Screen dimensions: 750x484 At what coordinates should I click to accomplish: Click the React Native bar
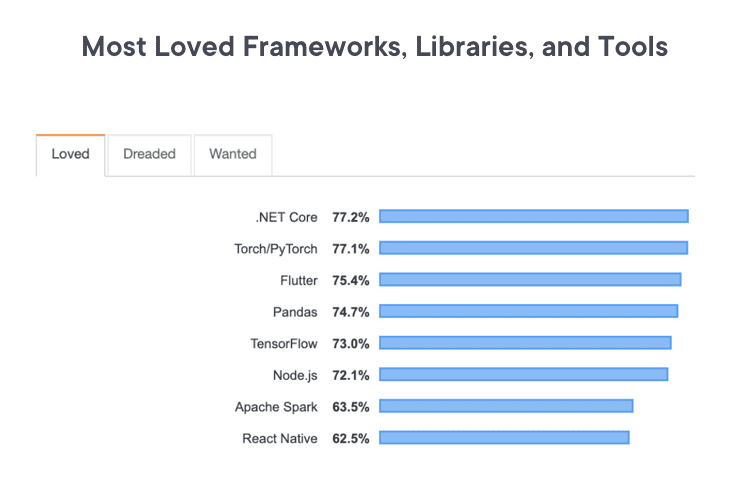[504, 438]
